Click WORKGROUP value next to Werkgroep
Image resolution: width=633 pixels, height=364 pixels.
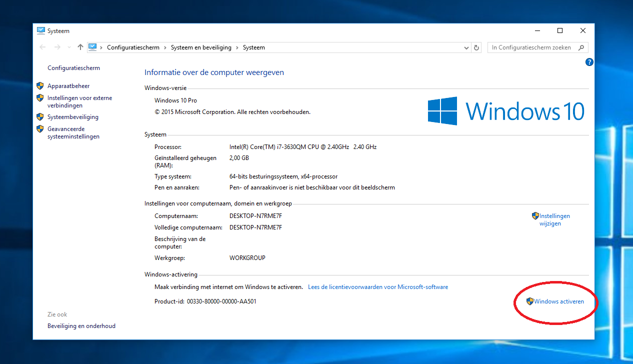pos(247,258)
